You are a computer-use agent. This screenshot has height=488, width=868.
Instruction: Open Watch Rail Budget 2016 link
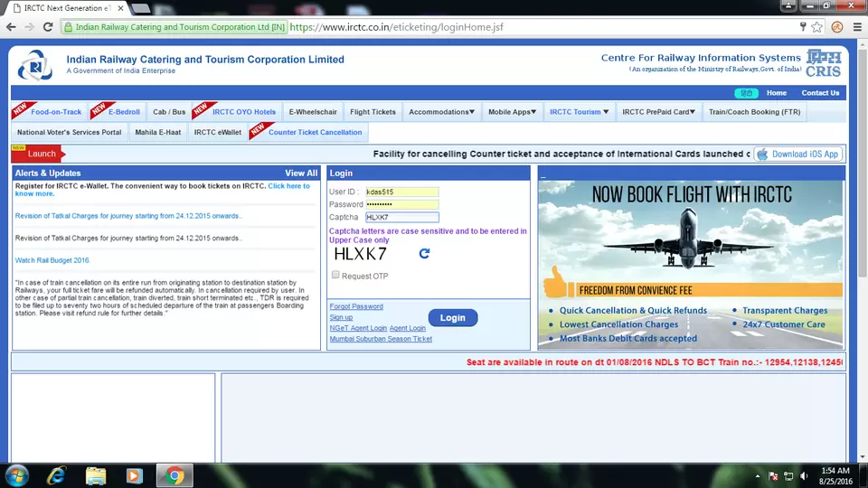(52, 260)
